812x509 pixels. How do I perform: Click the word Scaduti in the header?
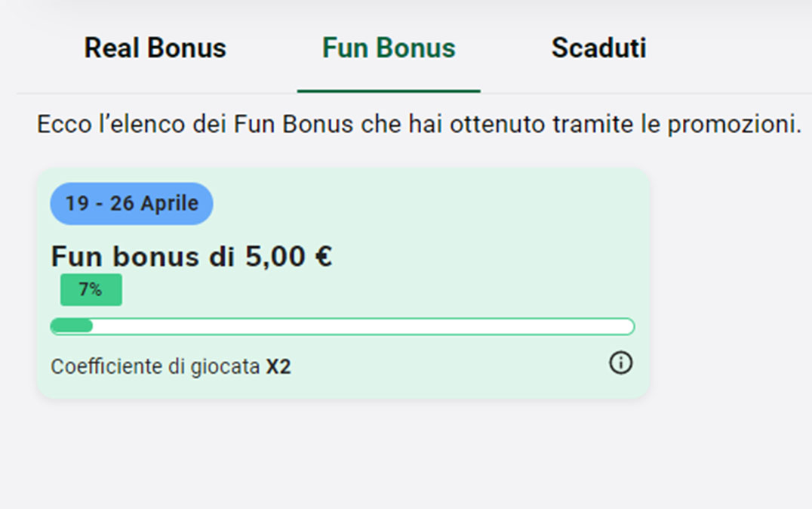pos(598,48)
